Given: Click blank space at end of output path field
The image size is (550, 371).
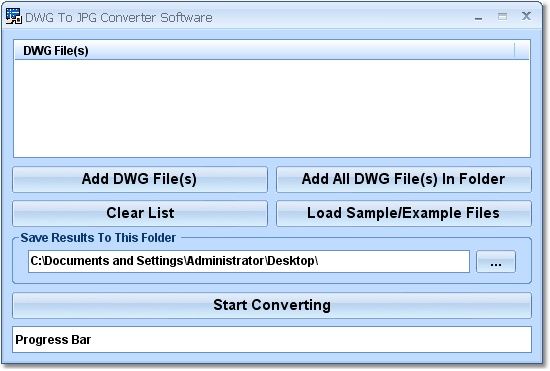Looking at the screenshot, I should pos(393,261).
